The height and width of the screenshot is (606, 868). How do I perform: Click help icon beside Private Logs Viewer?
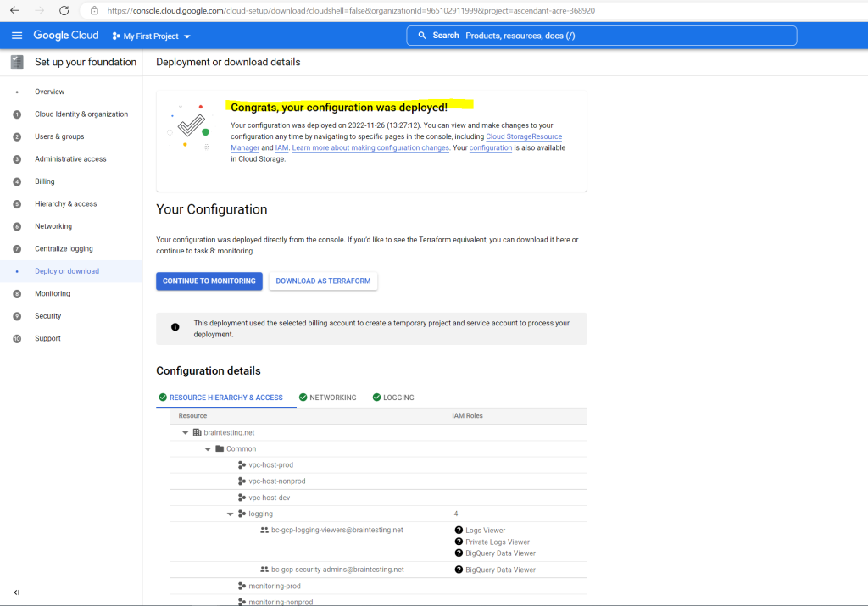coord(459,542)
